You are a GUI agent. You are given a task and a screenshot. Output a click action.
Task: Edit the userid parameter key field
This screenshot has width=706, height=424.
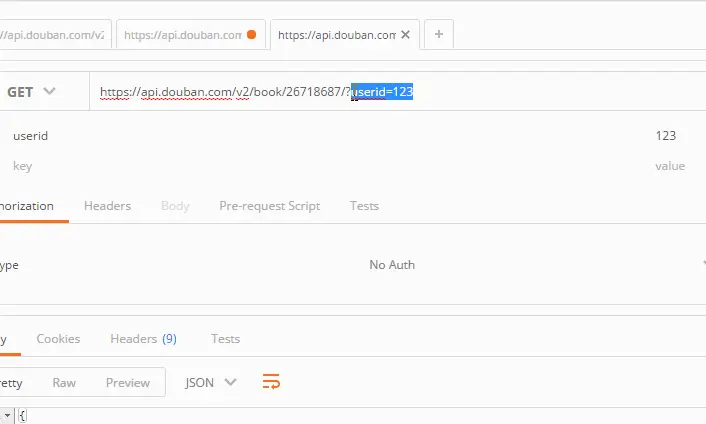[x=30, y=135]
